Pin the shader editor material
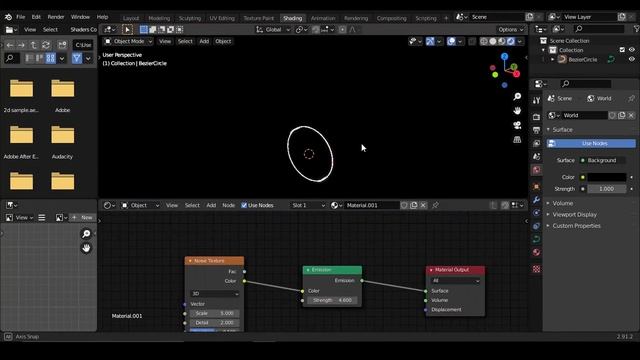 point(436,205)
